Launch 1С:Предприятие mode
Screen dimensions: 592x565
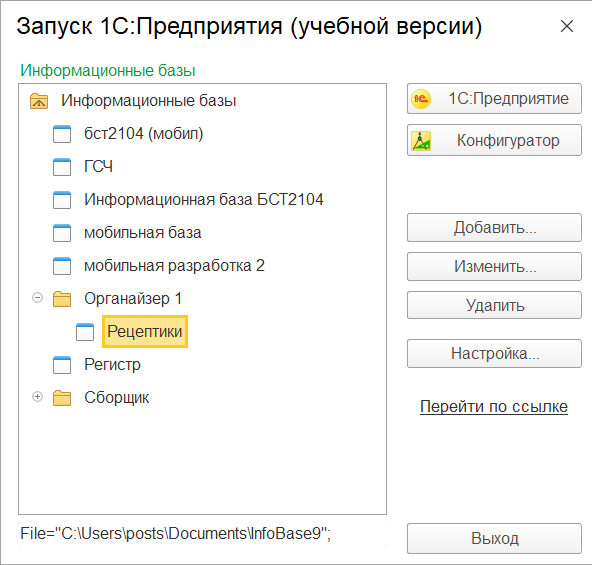point(494,99)
